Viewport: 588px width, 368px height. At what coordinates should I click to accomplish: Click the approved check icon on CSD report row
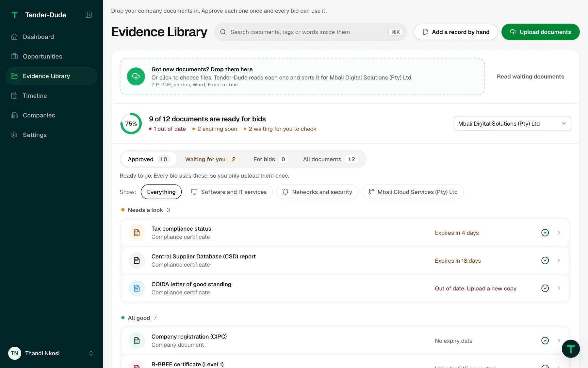click(545, 260)
